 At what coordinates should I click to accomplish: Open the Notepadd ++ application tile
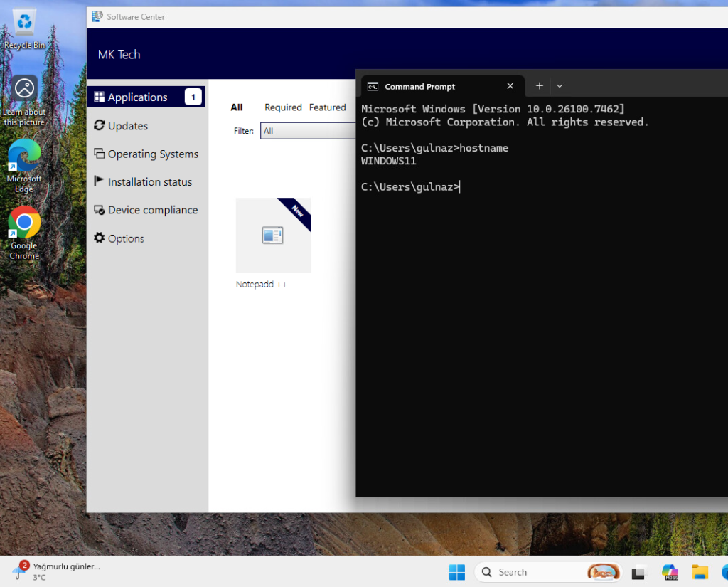273,236
